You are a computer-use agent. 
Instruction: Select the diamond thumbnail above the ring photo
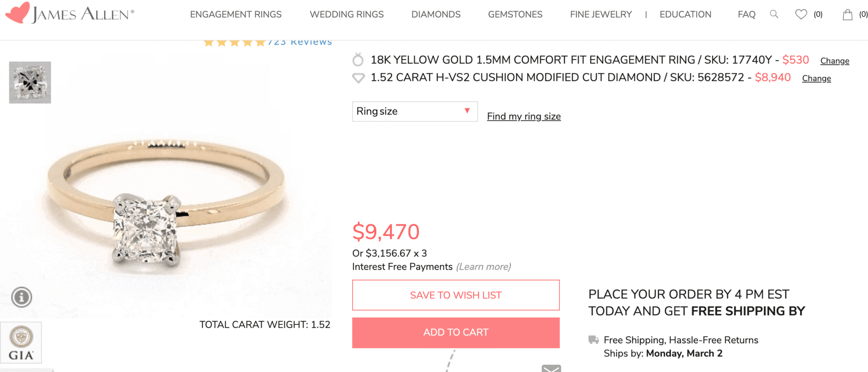click(30, 82)
